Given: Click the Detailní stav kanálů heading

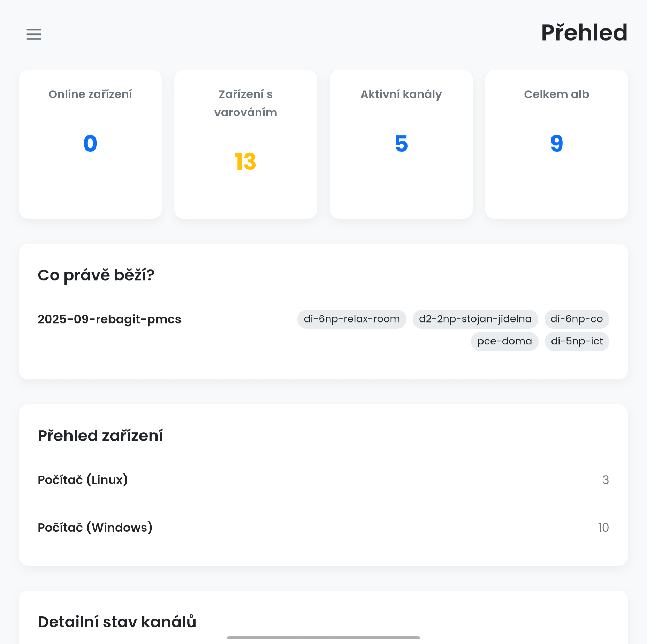Looking at the screenshot, I should click(x=117, y=622).
